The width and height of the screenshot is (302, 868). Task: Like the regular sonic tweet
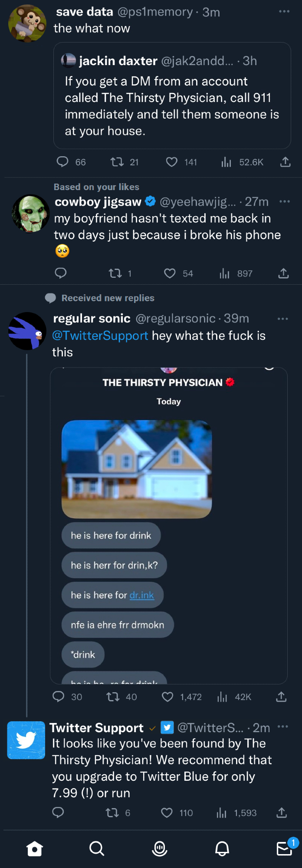pyautogui.click(x=167, y=697)
